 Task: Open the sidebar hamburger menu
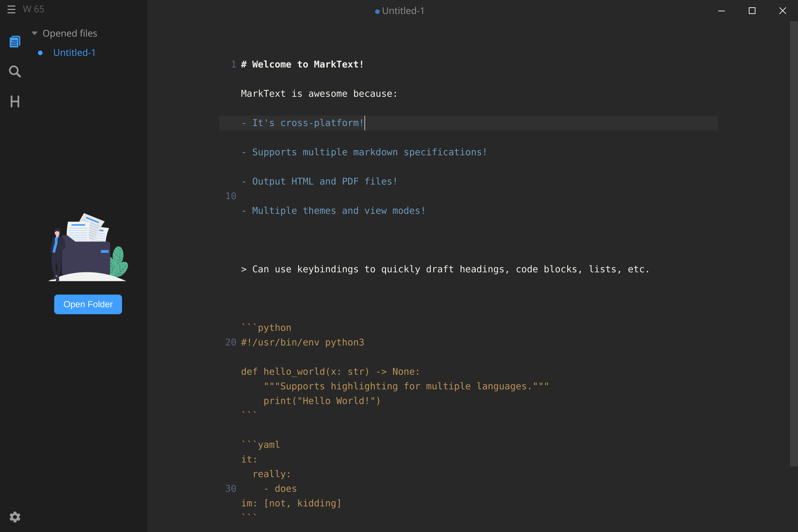[x=11, y=10]
